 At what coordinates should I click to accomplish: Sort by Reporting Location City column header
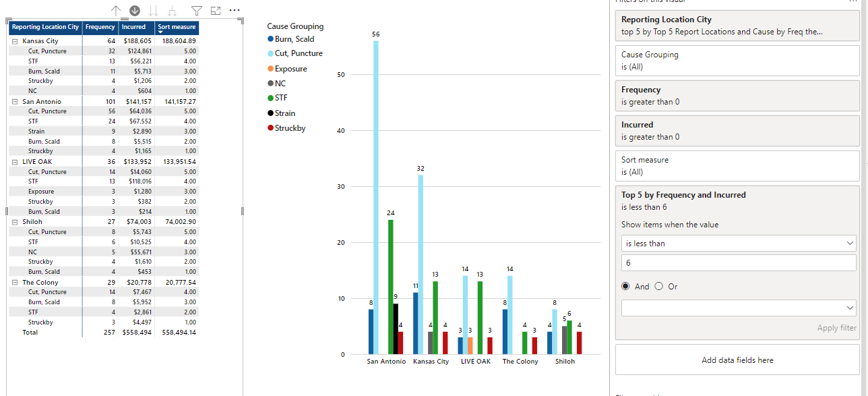45,28
